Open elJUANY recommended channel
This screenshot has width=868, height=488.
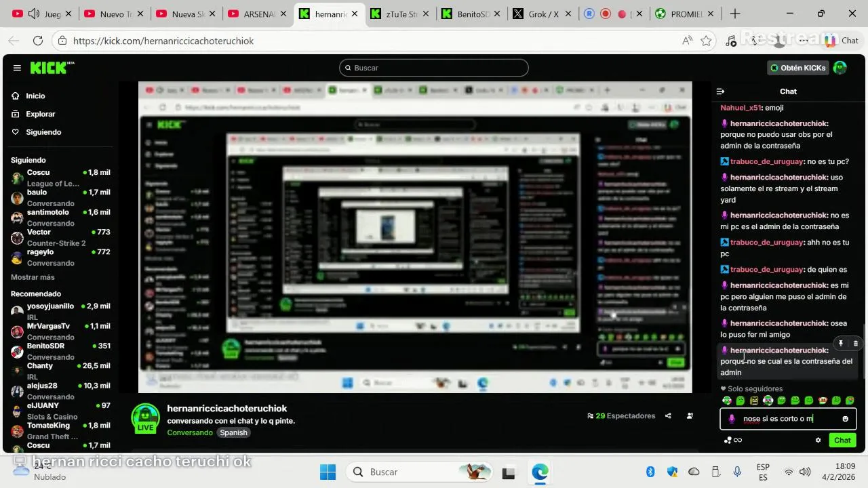(x=60, y=411)
